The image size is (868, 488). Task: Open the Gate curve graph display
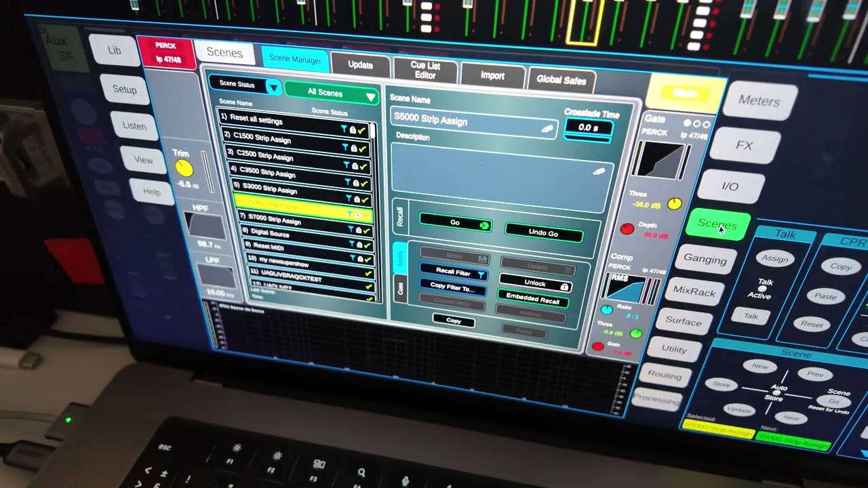(x=660, y=161)
